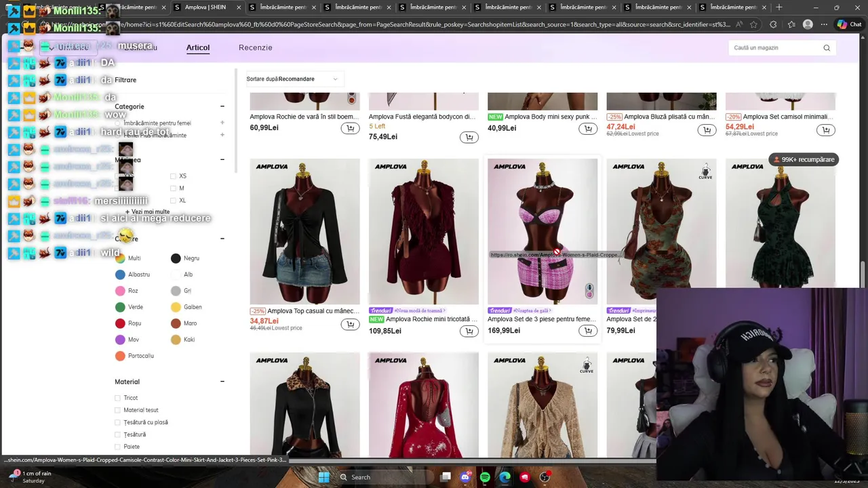Enable the Tricot material filter
The image size is (868, 488).
(117, 398)
